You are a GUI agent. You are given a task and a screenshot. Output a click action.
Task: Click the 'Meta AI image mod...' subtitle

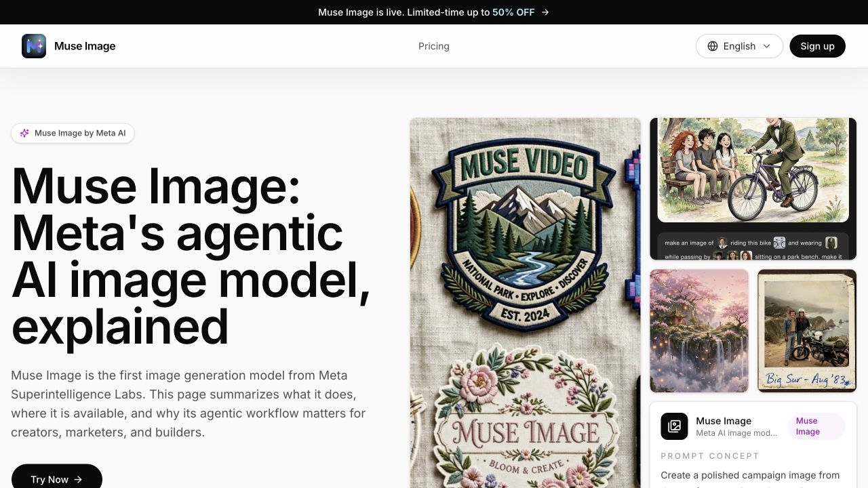pos(736,433)
